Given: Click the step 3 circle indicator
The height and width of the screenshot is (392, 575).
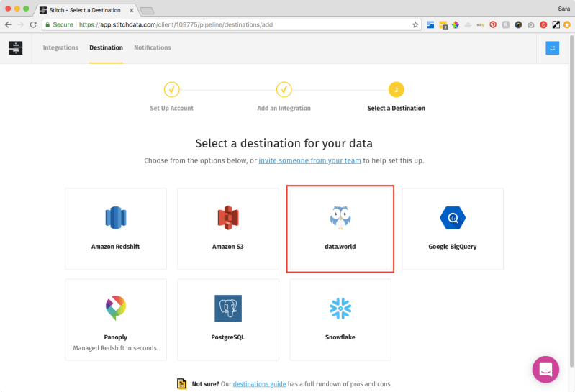Looking at the screenshot, I should coord(396,90).
